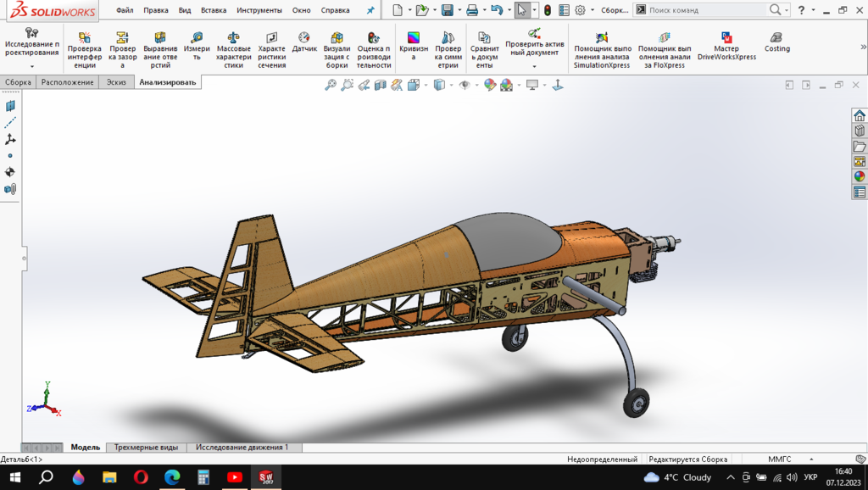Open the Appearances color ball in task pane

click(860, 176)
